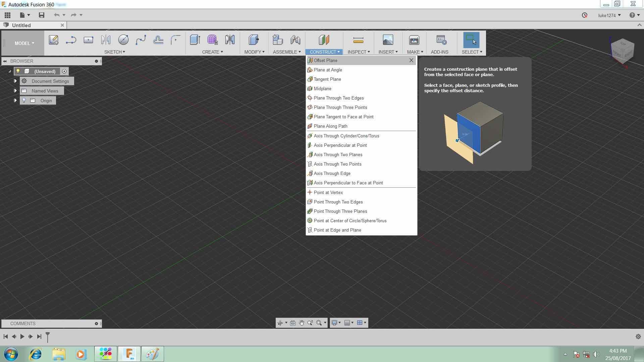Click the Measure icon in INSPECT
This screenshot has width=644, height=362.
(x=358, y=40)
